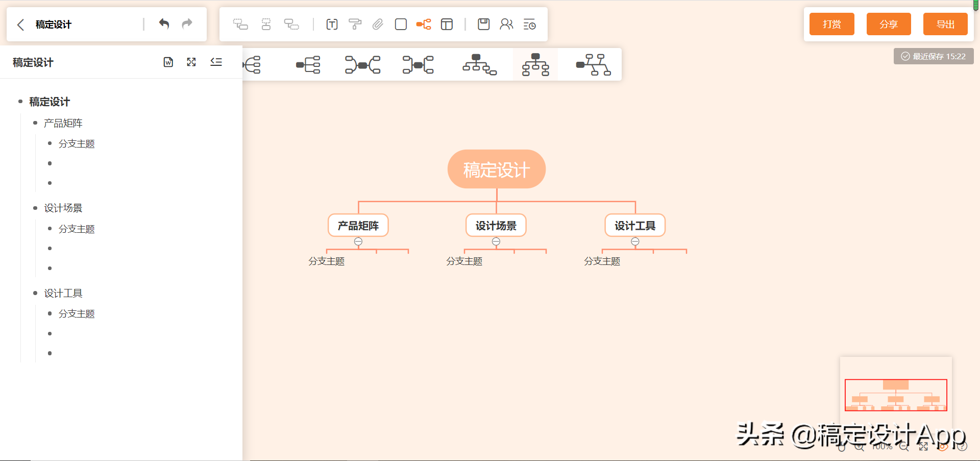Redo the last undone action

187,23
